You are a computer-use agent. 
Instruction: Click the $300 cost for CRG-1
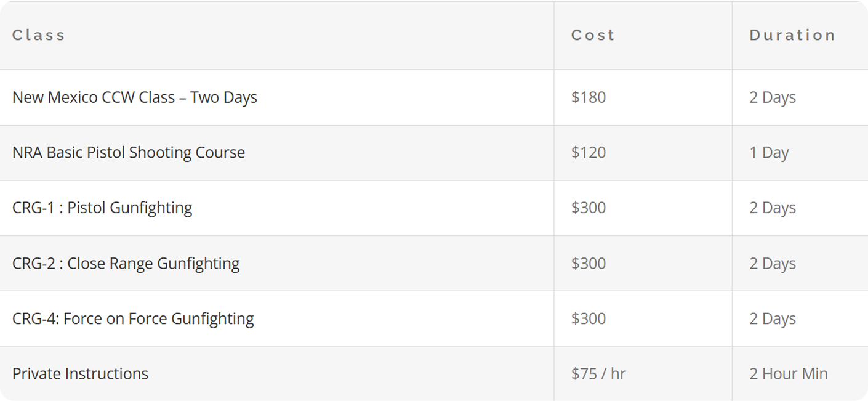point(589,208)
